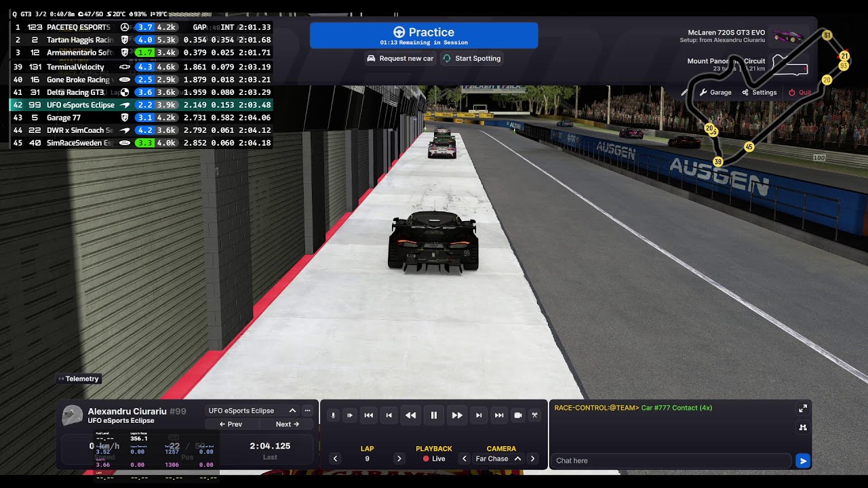Select the Delta Racing GT3 row
The height and width of the screenshot is (488, 868).
(x=141, y=92)
